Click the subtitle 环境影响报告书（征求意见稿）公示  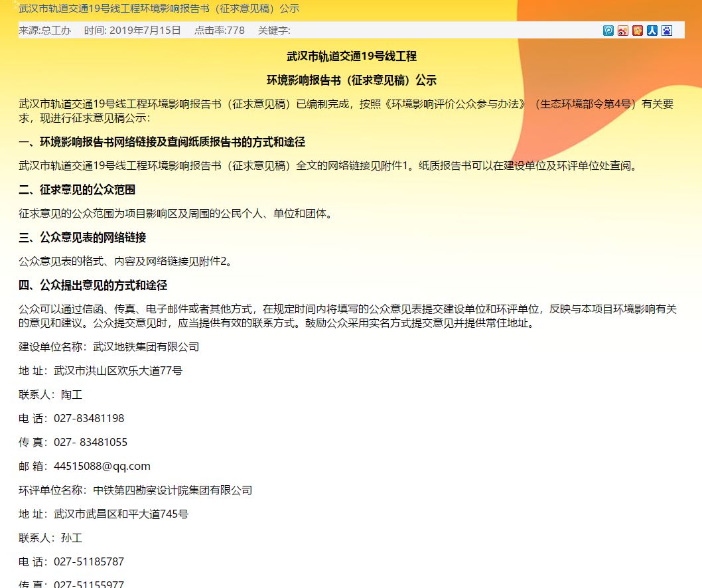[352, 80]
